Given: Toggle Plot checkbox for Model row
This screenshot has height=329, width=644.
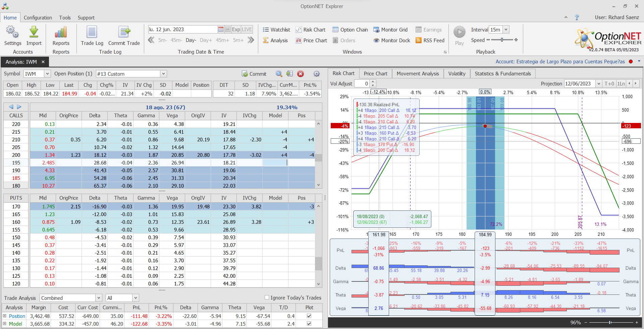Looking at the screenshot, I should tap(309, 324).
